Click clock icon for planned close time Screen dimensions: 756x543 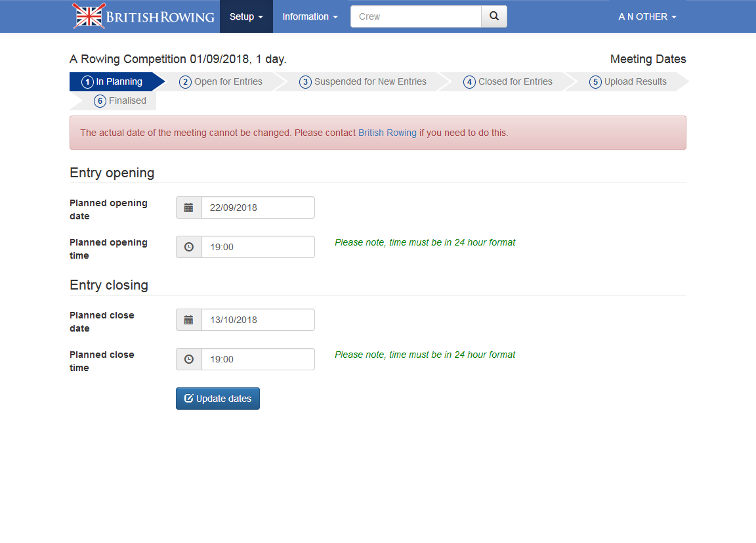[189, 359]
